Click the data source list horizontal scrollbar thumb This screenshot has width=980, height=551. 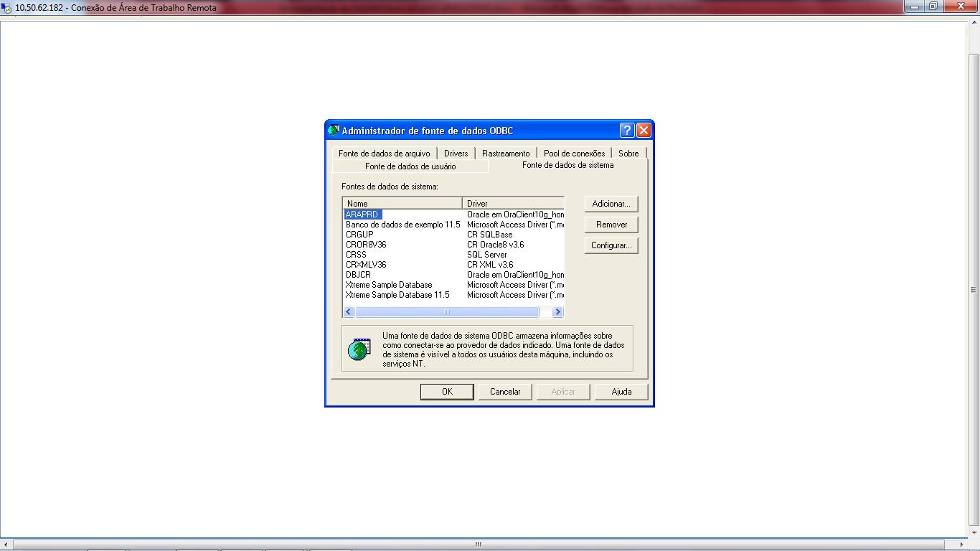pos(447,312)
